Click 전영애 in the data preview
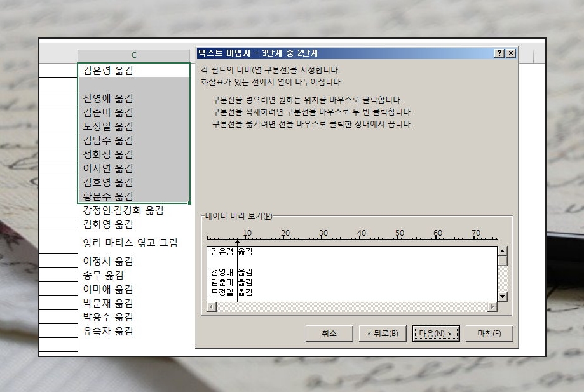The height and width of the screenshot is (392, 584). pyautogui.click(x=222, y=272)
